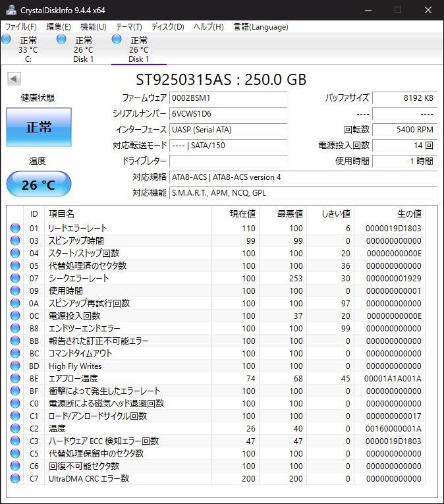Click the empty drive letter field

pyautogui.click(x=229, y=161)
